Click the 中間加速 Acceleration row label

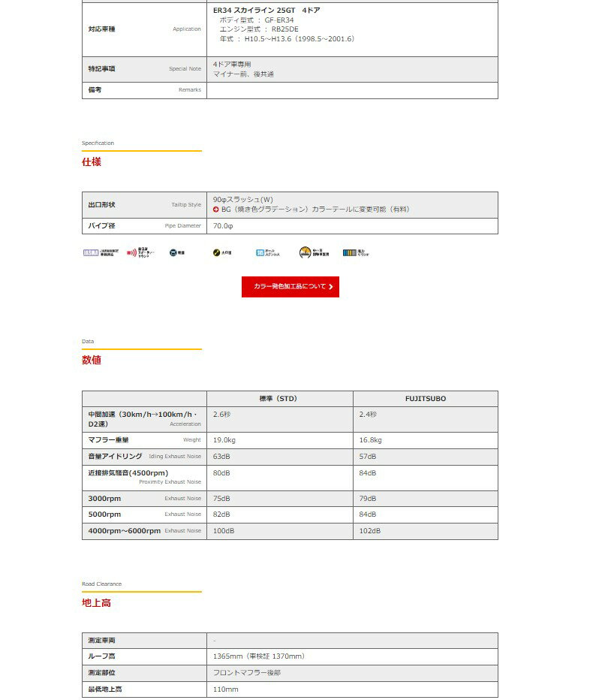pos(144,419)
